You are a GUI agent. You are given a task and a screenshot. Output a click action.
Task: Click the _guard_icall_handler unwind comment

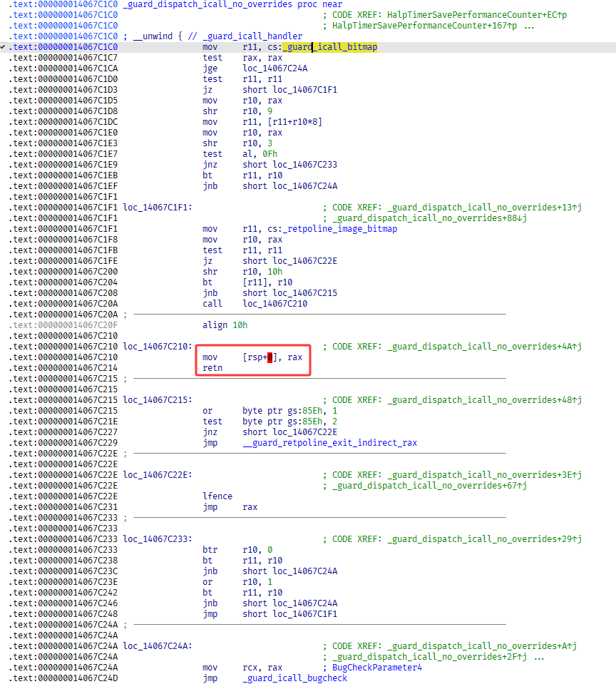point(252,36)
